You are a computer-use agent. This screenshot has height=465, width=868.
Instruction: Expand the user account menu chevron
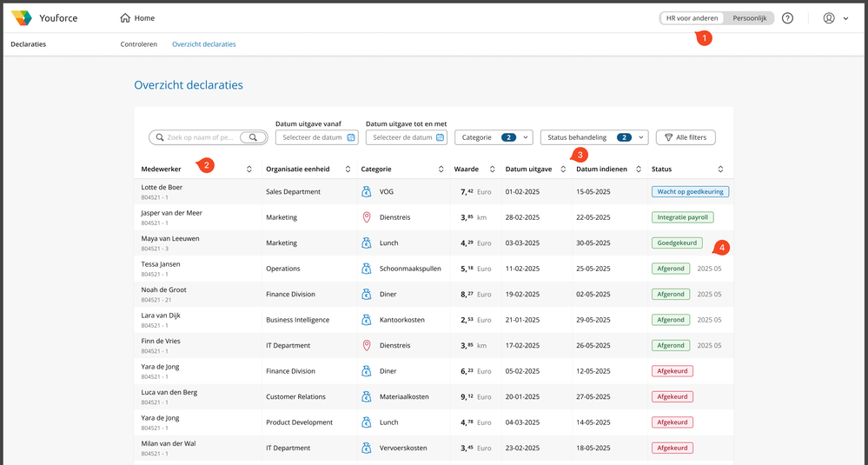coord(846,18)
